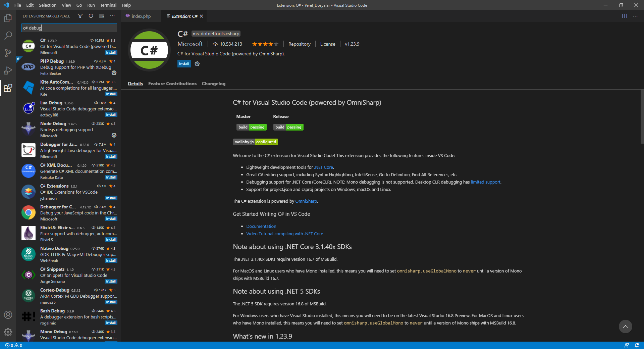This screenshot has width=644, height=349.
Task: Open the File menu
Action: (18, 5)
